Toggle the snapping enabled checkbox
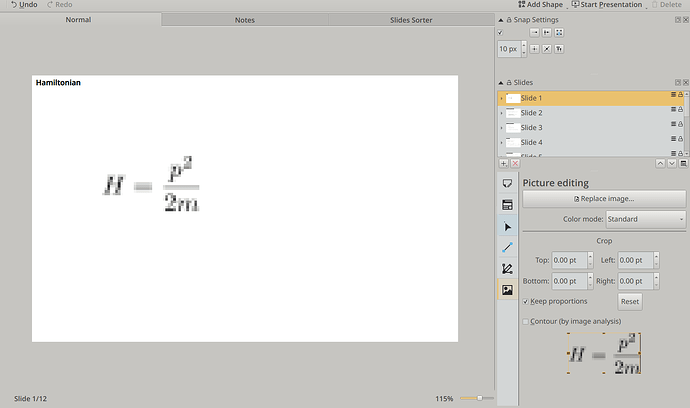The image size is (690, 408). pos(500,33)
